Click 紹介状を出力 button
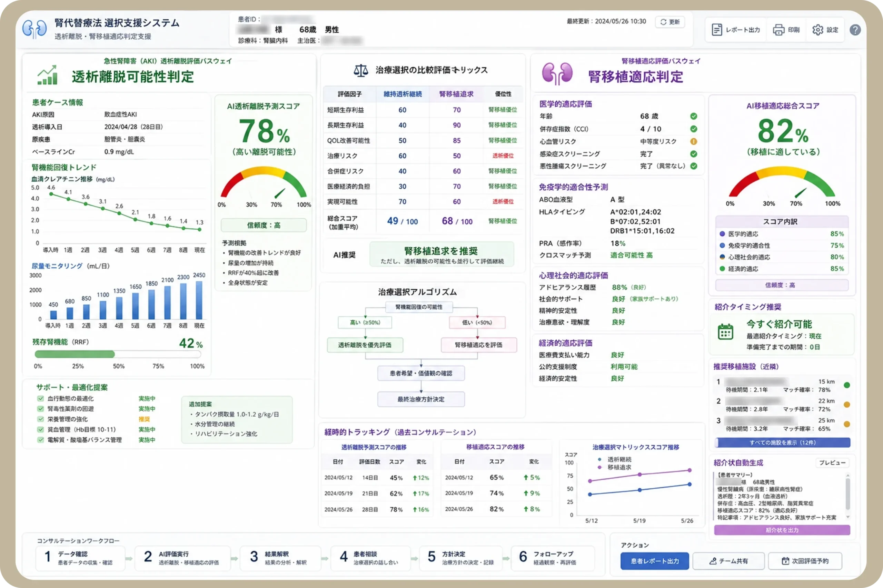This screenshot has width=883, height=588. coord(782,530)
